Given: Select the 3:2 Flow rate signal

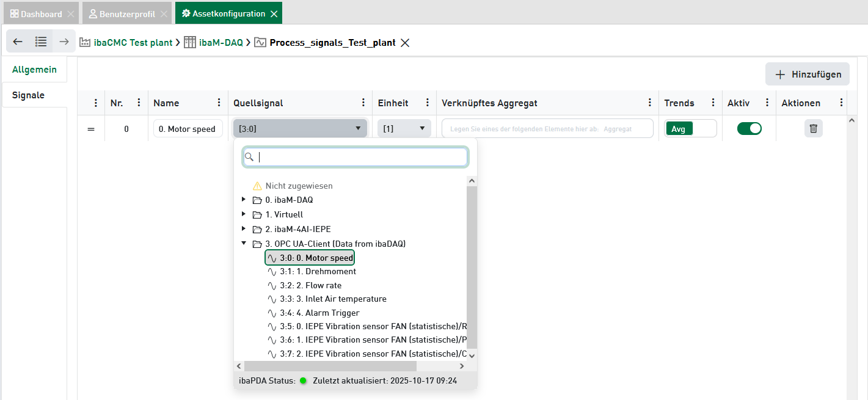Looking at the screenshot, I should 310,285.
